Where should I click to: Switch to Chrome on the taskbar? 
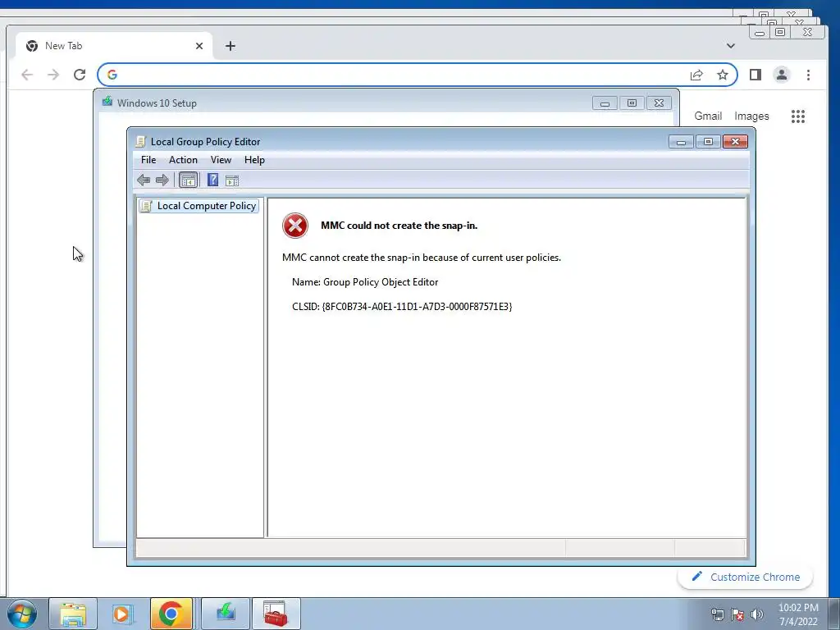click(x=171, y=614)
